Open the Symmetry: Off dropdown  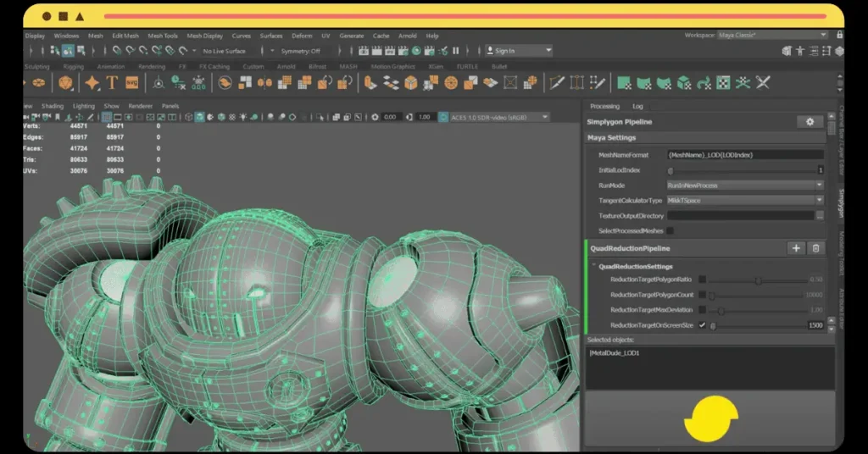click(x=301, y=51)
